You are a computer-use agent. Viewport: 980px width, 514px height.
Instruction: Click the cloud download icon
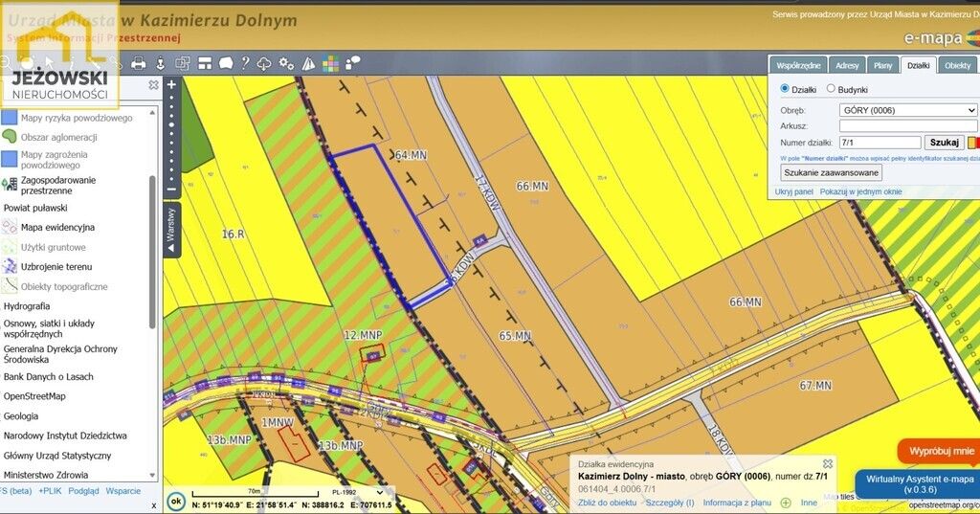[264, 64]
